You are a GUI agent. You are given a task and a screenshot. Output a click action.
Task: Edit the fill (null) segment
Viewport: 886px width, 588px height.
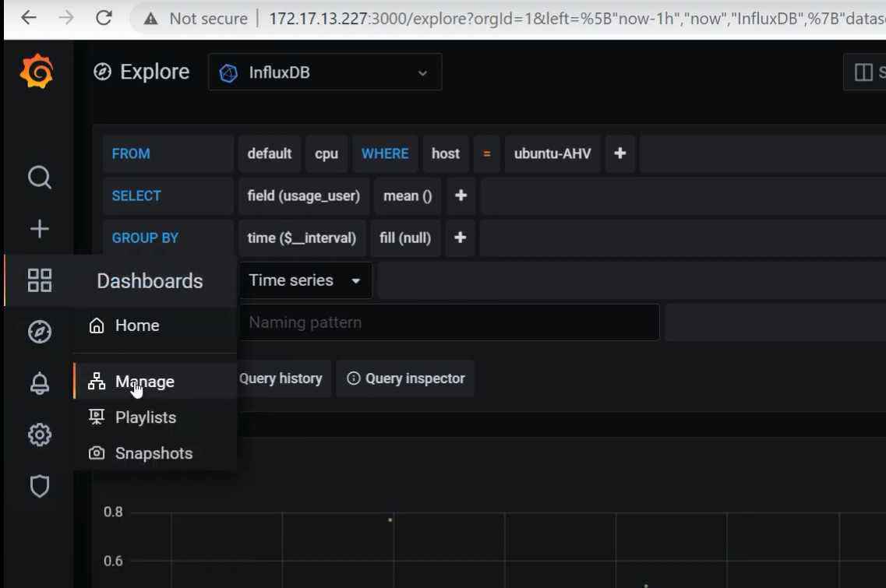click(405, 238)
